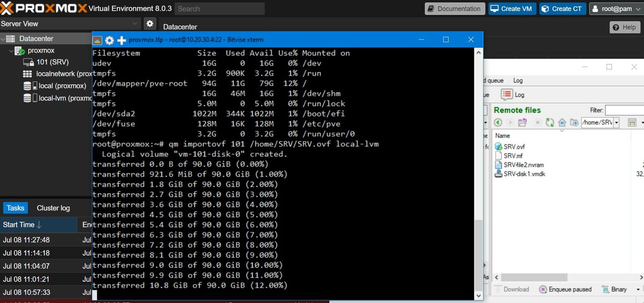
Task: Open the Help button
Action: (625, 27)
